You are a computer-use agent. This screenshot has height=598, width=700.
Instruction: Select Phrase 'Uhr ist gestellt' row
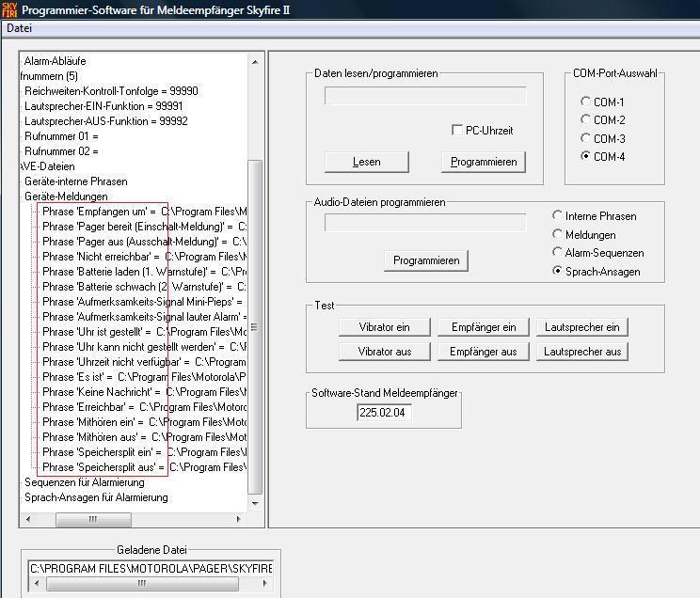click(144, 332)
